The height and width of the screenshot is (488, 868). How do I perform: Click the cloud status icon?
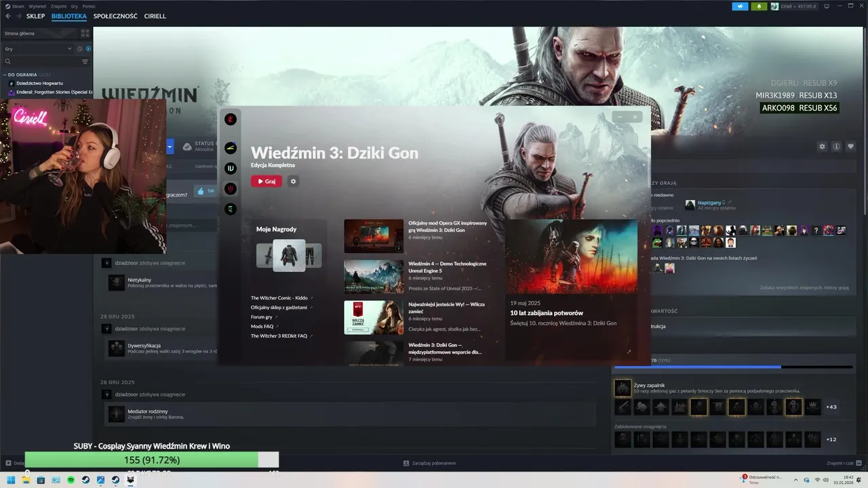click(x=186, y=146)
